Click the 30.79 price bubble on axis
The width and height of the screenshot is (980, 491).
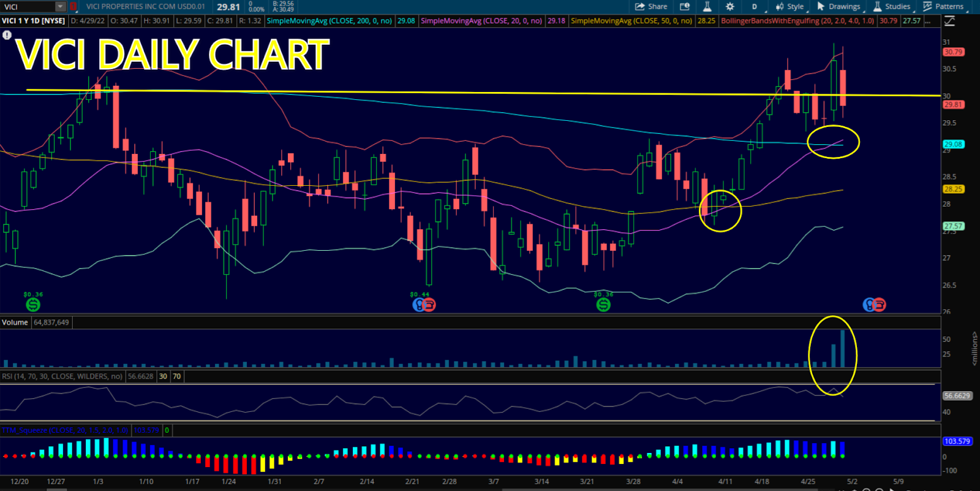[953, 52]
